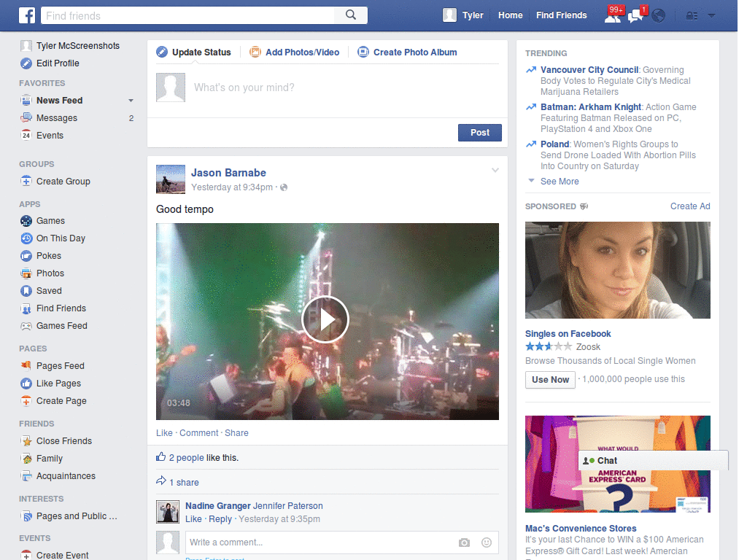Click the Pages and Public icon

[x=26, y=516]
